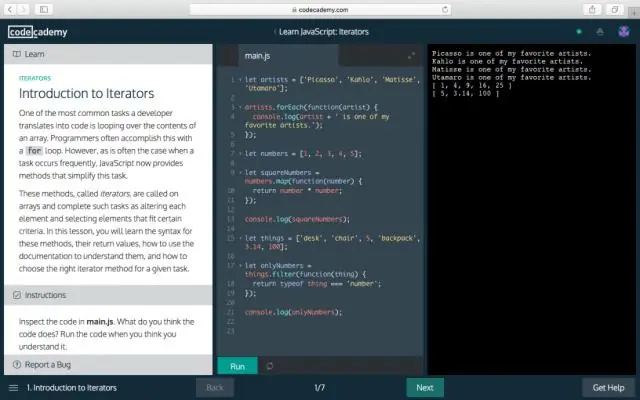Open the hamburger lesson menu
Viewport: 640px width, 400px height.
[13, 387]
